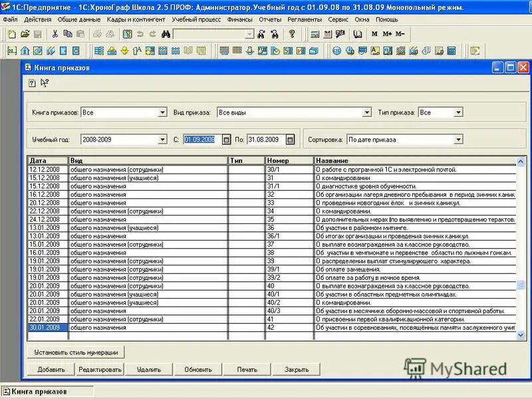Click the house info icon in second toolbar
Image resolution: width=532 pixels, height=399 pixels.
(x=25, y=51)
